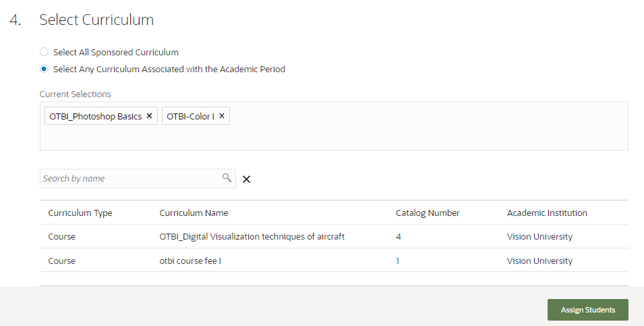The height and width of the screenshot is (326, 644).
Task: Choose Select All Sponsored Curriculum option
Action: [x=44, y=52]
